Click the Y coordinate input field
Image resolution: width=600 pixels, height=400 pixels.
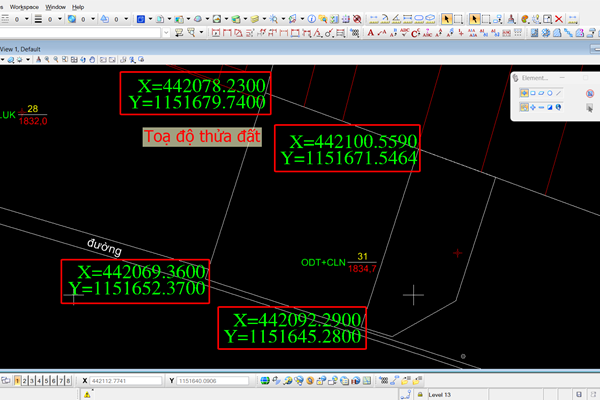click(212, 381)
